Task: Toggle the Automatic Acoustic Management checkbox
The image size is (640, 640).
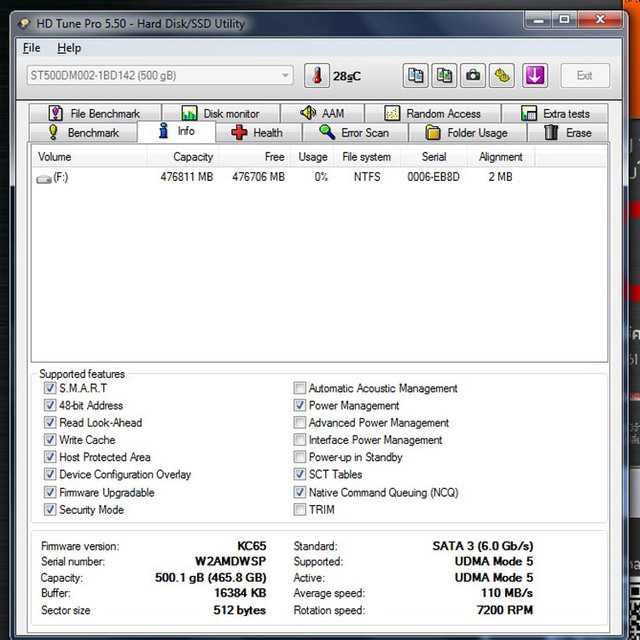Action: 300,388
